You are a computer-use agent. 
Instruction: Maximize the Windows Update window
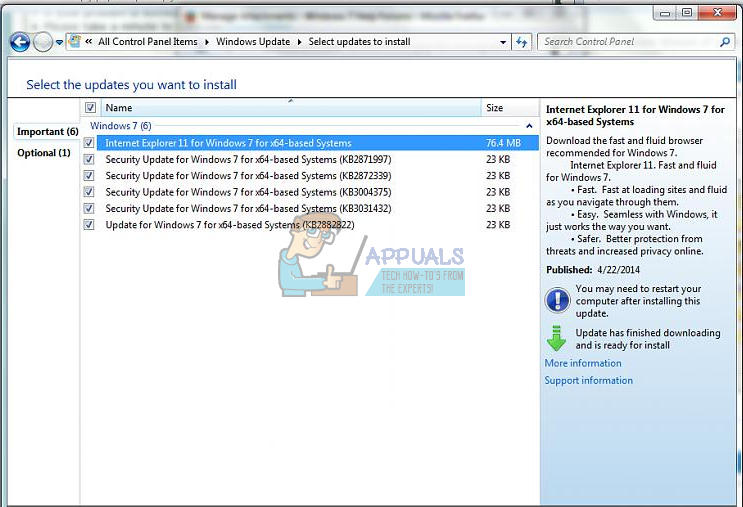click(687, 13)
